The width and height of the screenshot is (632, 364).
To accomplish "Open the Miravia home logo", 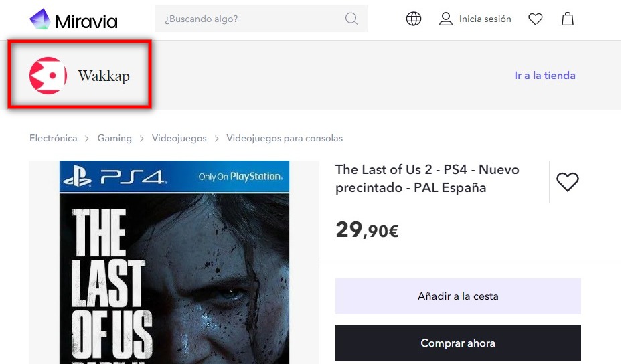I will pyautogui.click(x=74, y=19).
